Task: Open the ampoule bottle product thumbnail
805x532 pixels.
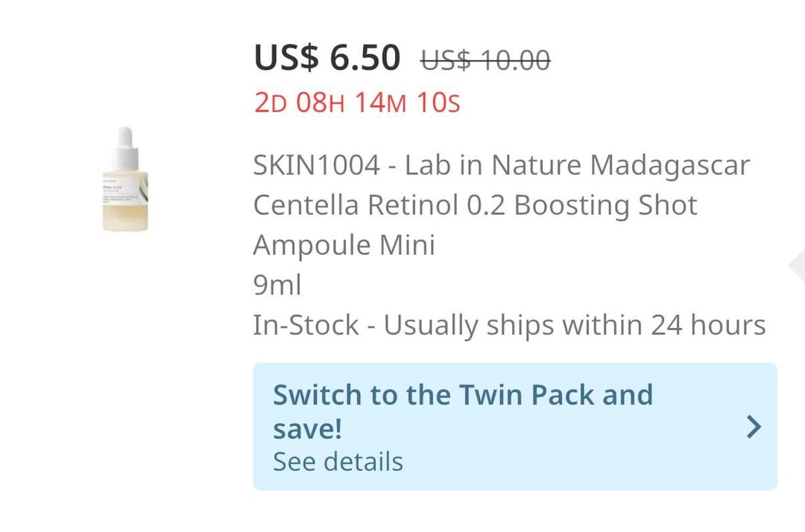Action: [125, 179]
